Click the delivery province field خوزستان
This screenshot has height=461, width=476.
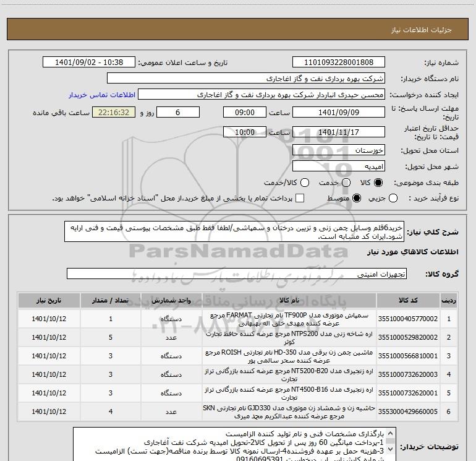tap(339, 150)
